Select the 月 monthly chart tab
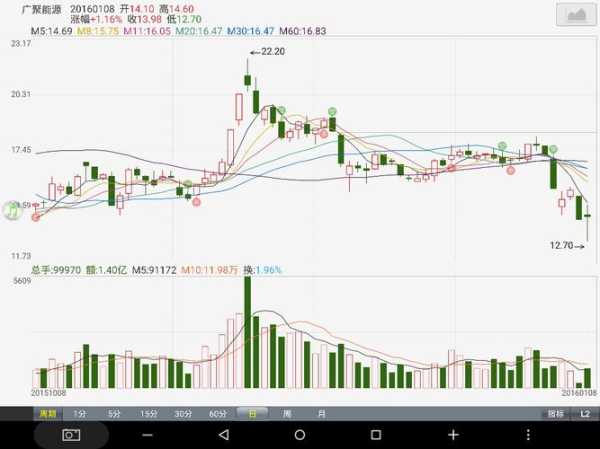Image resolution: width=600 pixels, height=449 pixels. (x=321, y=414)
